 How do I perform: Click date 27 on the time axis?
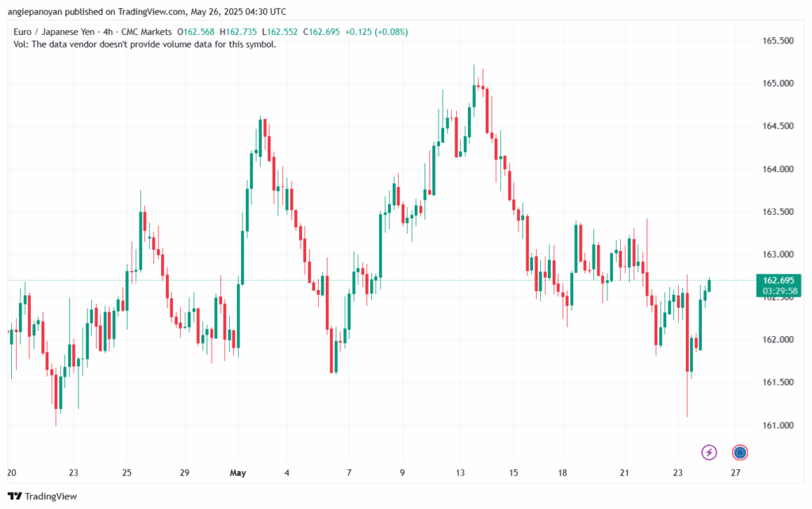tap(735, 473)
